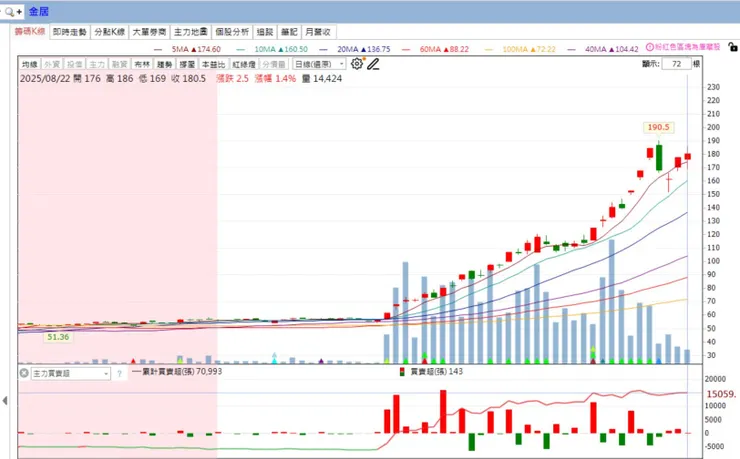Toggle the 投信 overlay button

[x=75, y=64]
